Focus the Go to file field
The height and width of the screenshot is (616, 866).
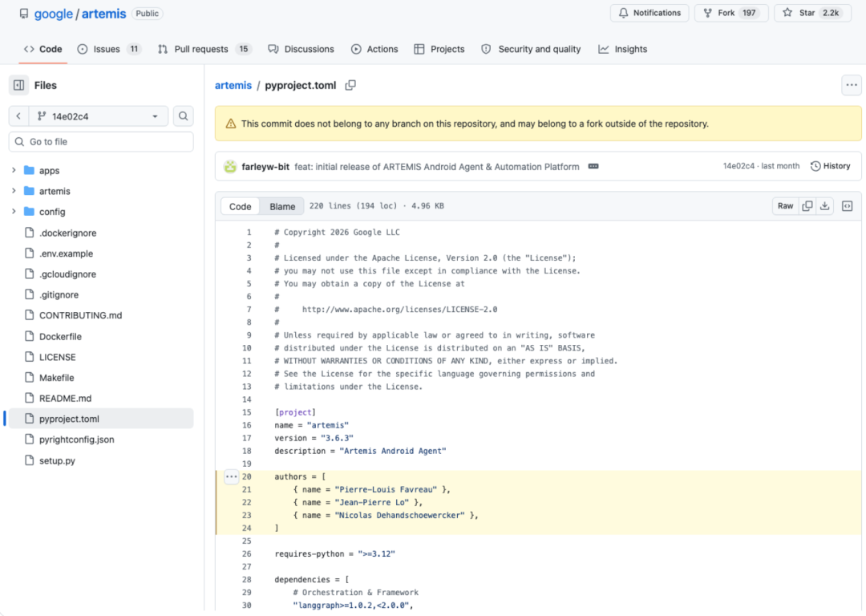101,141
